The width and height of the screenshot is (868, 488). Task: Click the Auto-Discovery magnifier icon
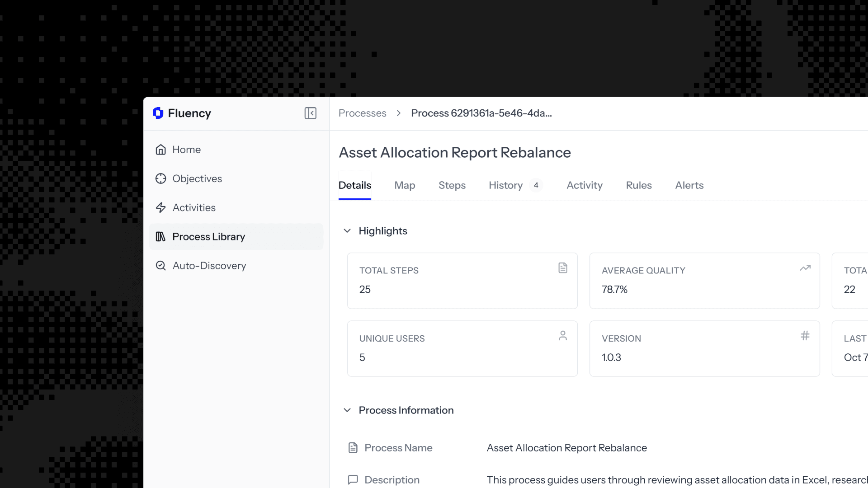click(x=160, y=266)
